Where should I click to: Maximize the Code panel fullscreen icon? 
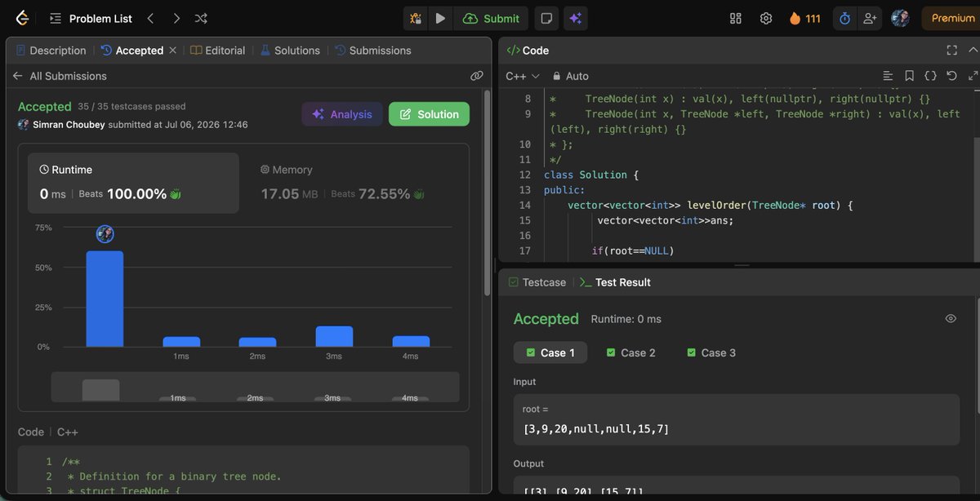click(x=951, y=51)
